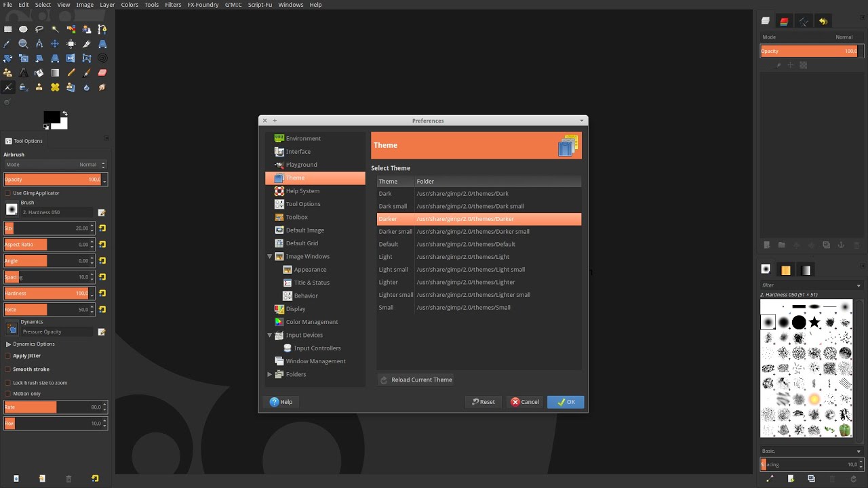Select the Smudge tool

pyautogui.click(x=102, y=87)
